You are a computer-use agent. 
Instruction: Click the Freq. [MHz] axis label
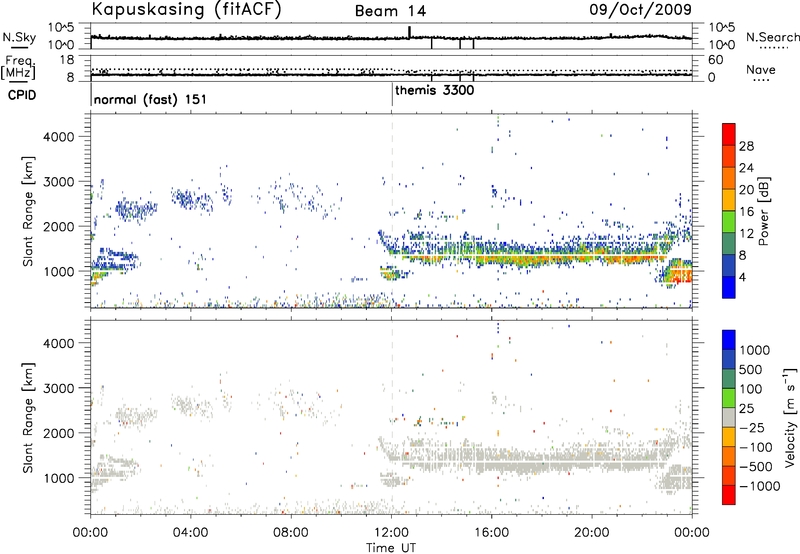[18, 67]
